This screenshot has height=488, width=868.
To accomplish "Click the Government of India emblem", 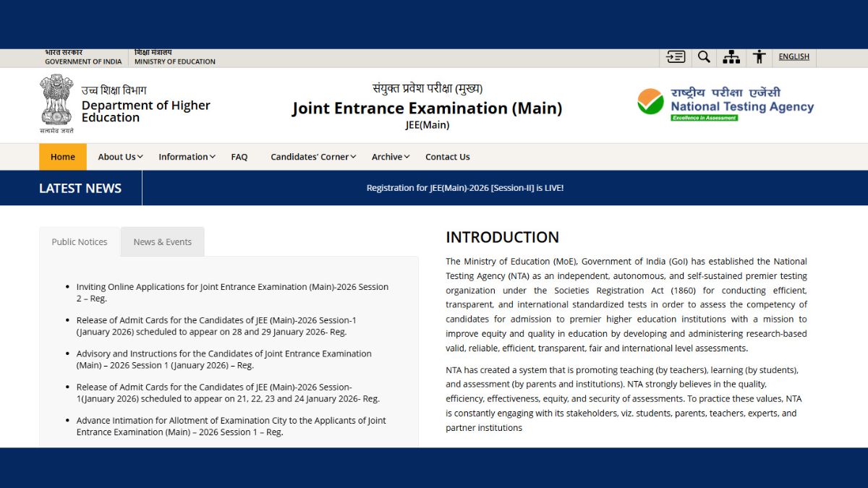I will pyautogui.click(x=56, y=103).
